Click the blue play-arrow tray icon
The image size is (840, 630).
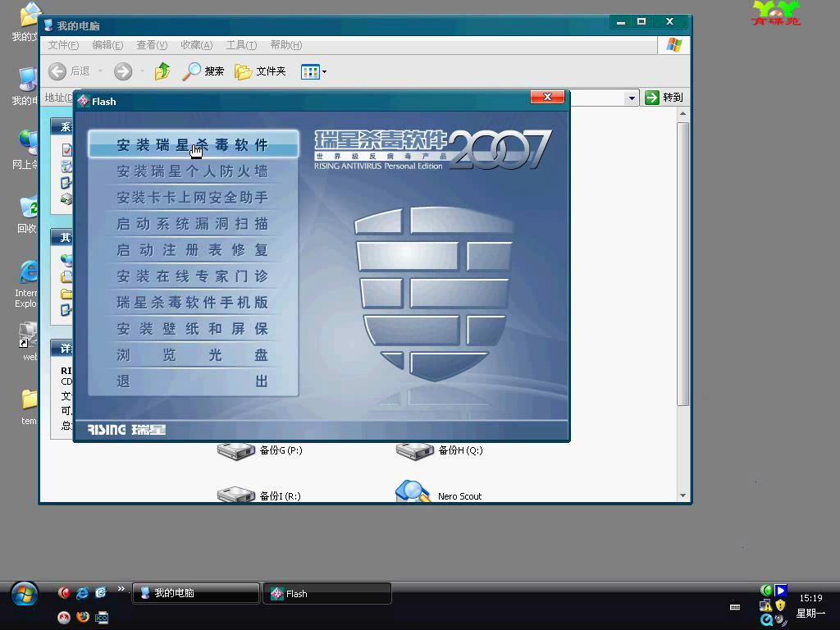[781, 591]
